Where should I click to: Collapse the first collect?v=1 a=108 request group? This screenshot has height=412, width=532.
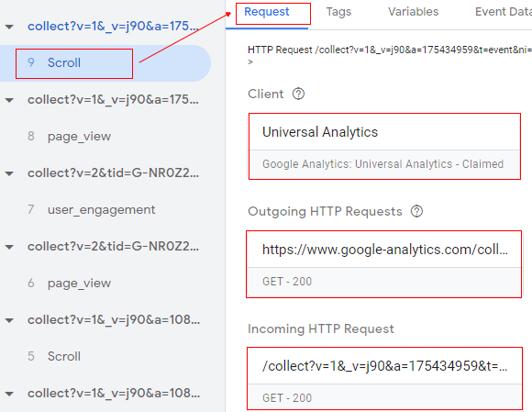coord(9,320)
